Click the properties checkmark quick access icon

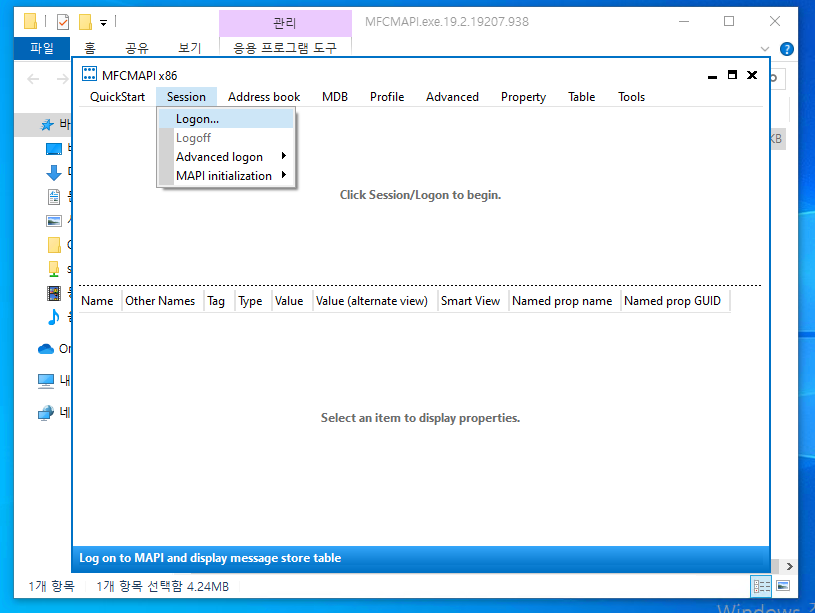click(63, 22)
